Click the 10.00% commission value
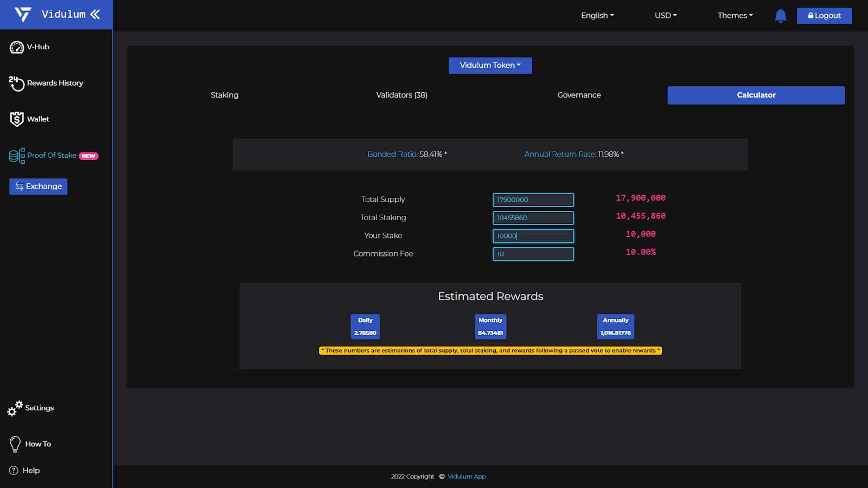The height and width of the screenshot is (488, 868). click(x=641, y=252)
